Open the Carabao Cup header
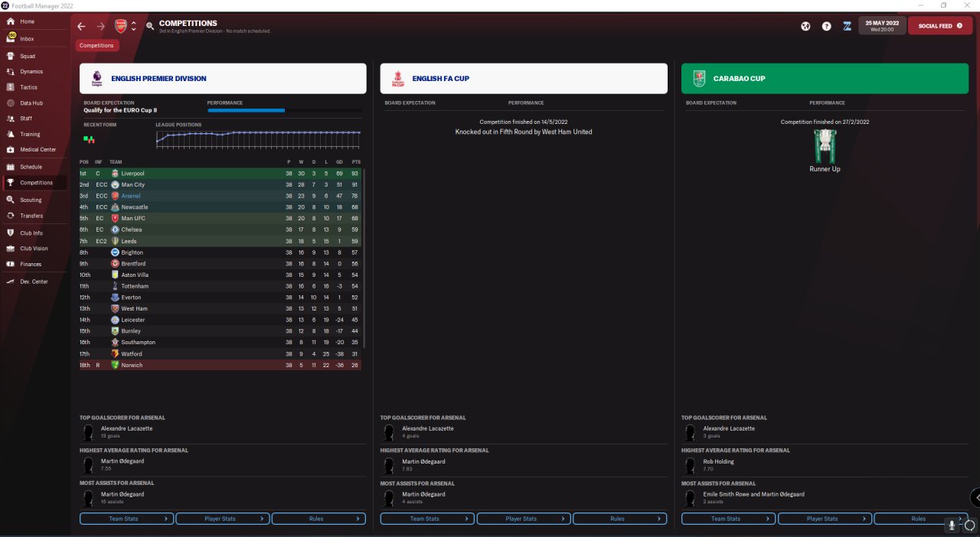980x537 pixels. pos(825,79)
